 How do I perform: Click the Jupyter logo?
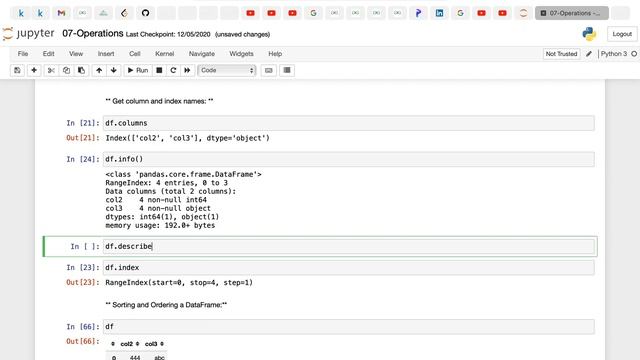pos(28,33)
